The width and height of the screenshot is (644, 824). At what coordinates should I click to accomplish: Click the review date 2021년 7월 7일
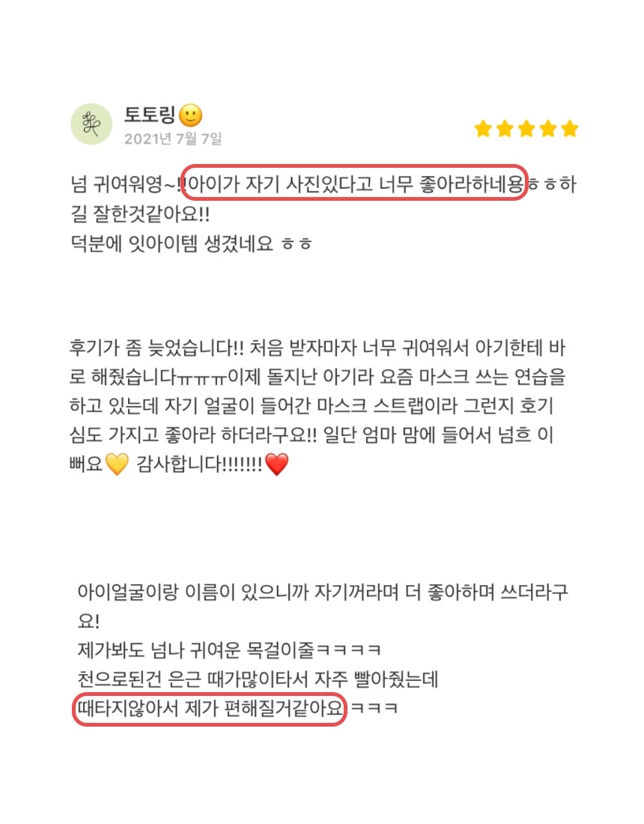pyautogui.click(x=173, y=139)
